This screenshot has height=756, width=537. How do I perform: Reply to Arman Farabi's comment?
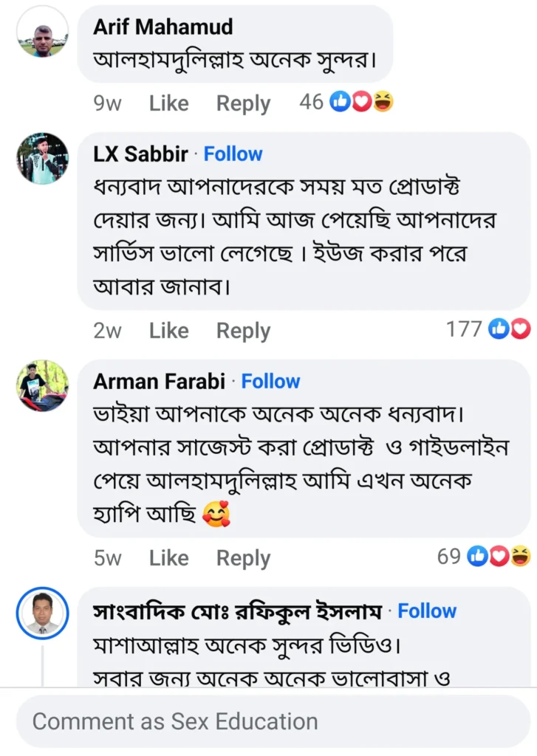[x=243, y=558]
